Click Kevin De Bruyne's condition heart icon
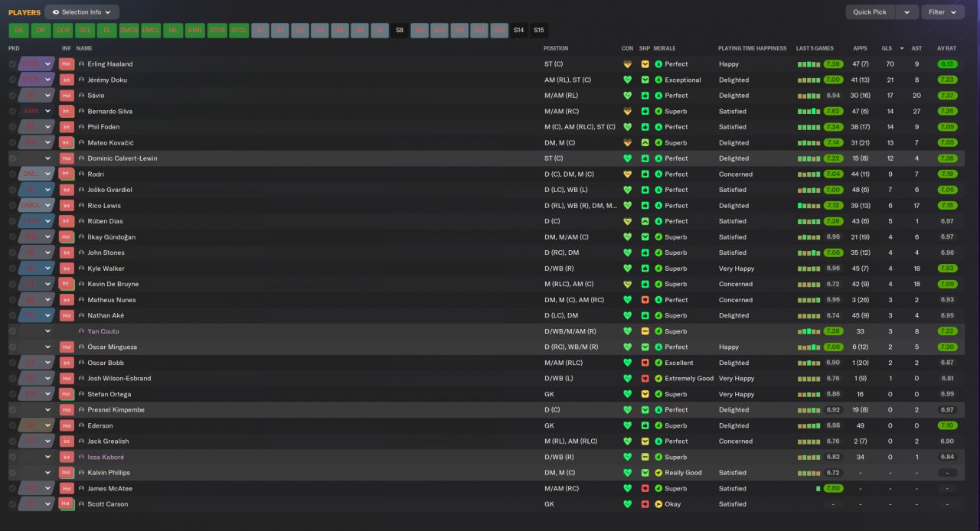 (x=628, y=284)
